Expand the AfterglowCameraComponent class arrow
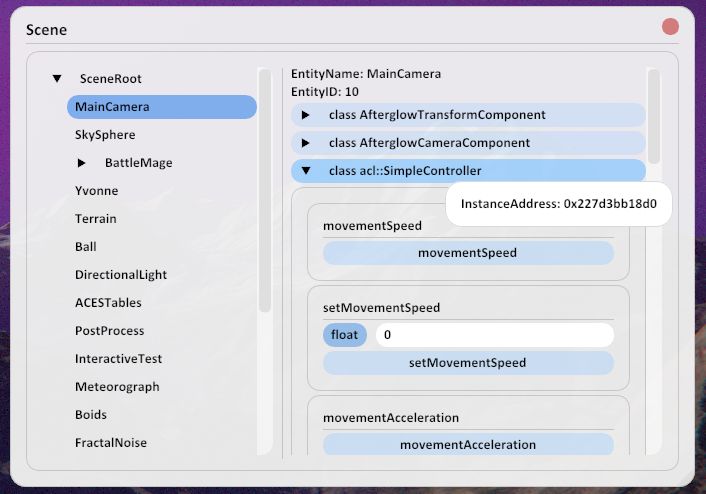 (306, 143)
